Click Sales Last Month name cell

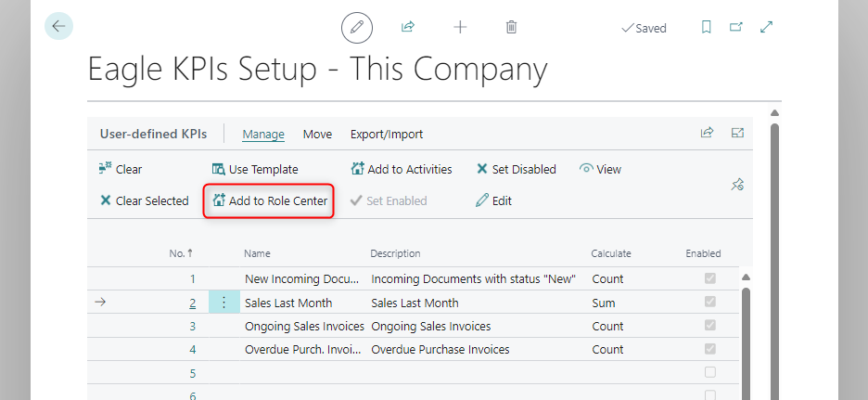[288, 303]
